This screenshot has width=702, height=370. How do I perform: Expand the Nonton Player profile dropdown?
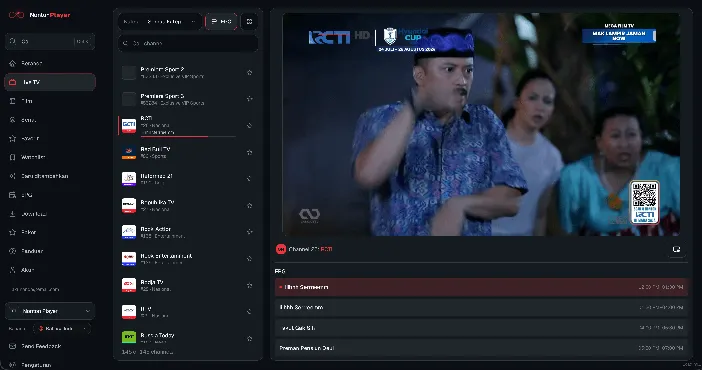pos(50,311)
